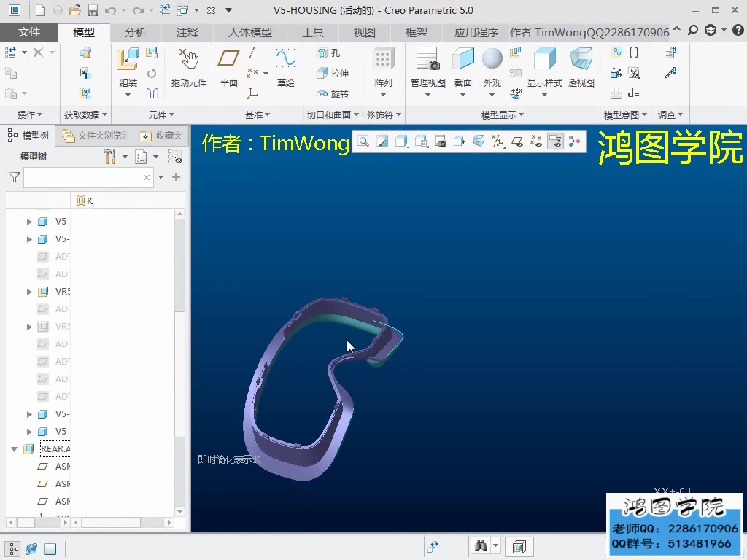Start a Sketch (草绘)
Screen dimensions: 747x560
tap(285, 68)
